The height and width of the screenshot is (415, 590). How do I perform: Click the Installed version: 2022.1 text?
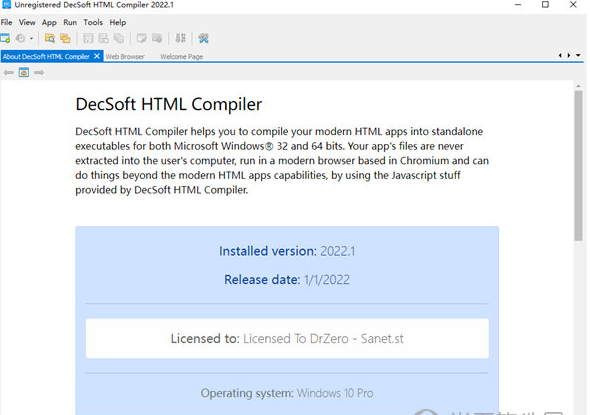pyautogui.click(x=287, y=251)
